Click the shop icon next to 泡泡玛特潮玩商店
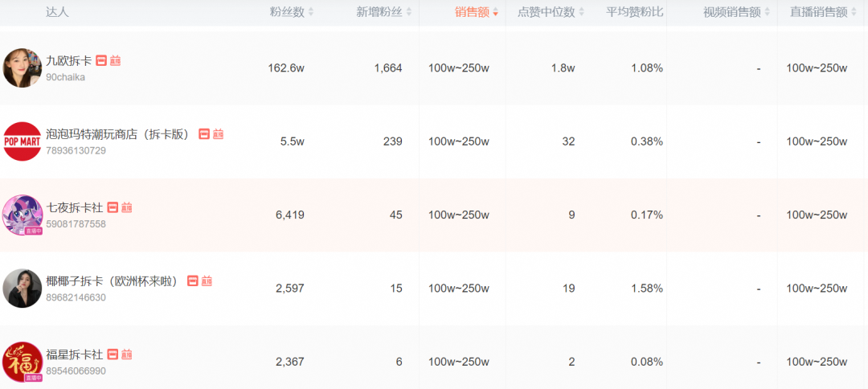868x389 pixels. tap(204, 134)
